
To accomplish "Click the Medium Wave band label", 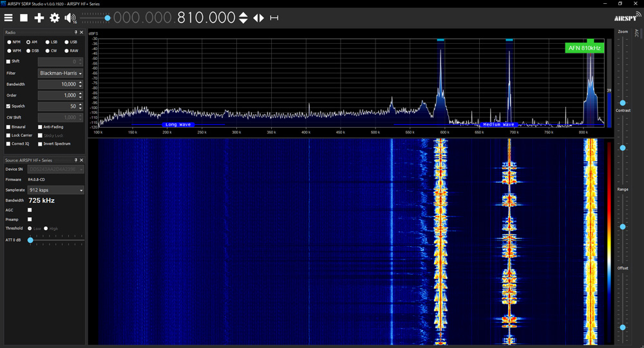I will tap(498, 124).
